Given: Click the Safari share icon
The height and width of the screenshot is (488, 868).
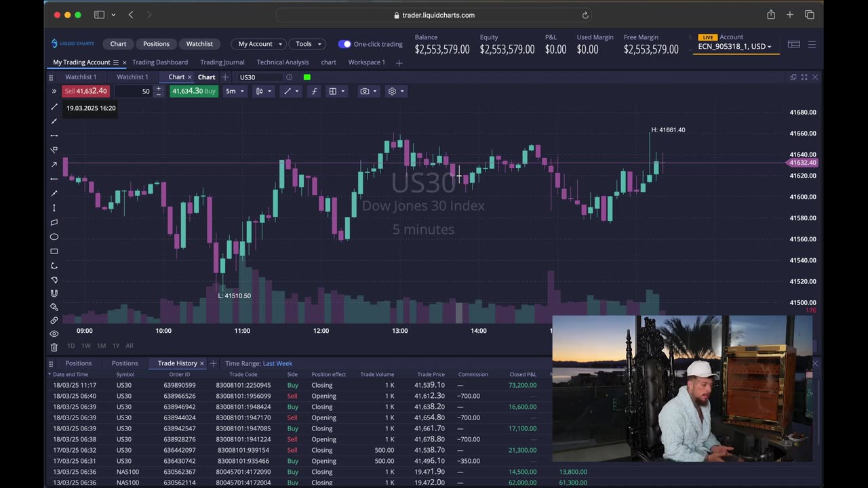Looking at the screenshot, I should pos(771,15).
